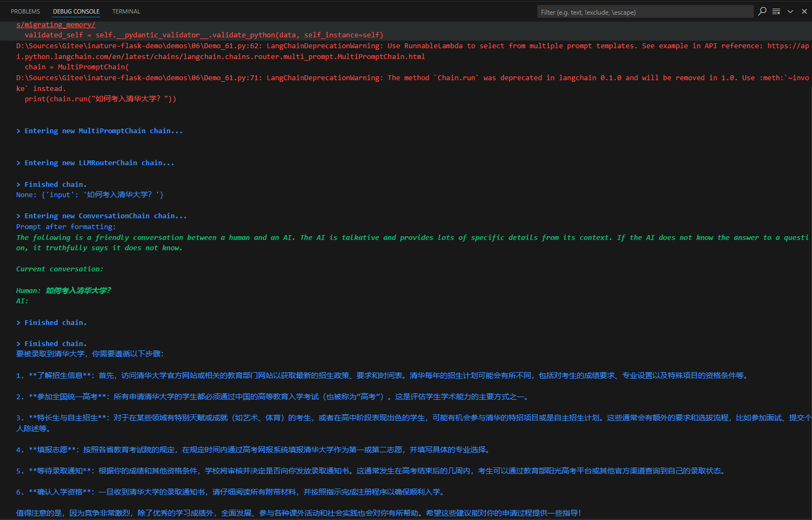812x520 pixels.
Task: Close the panel with the X icon
Action: click(804, 11)
